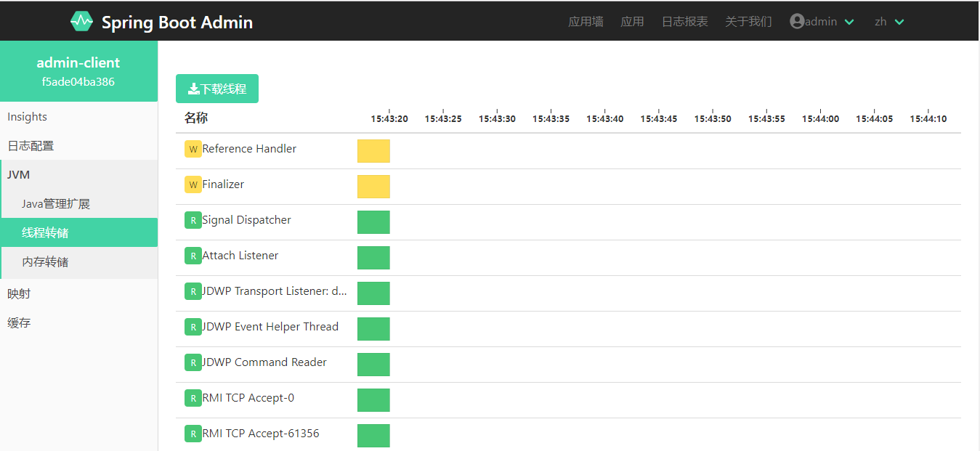Select 内存转储 in the sidebar
This screenshot has width=980, height=451.
[45, 262]
